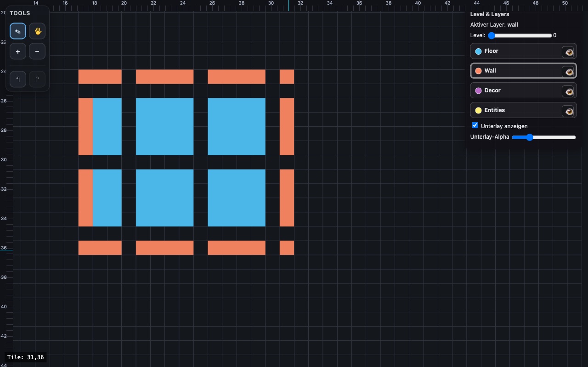This screenshot has width=588, height=367.
Task: Click the minus zoom-out button
Action: click(x=37, y=51)
